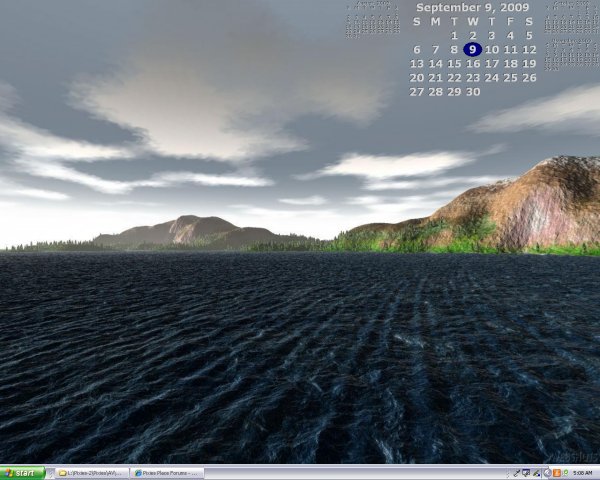Click the taskbar clock showing 5:00 AM
600x480 pixels.
[583, 473]
